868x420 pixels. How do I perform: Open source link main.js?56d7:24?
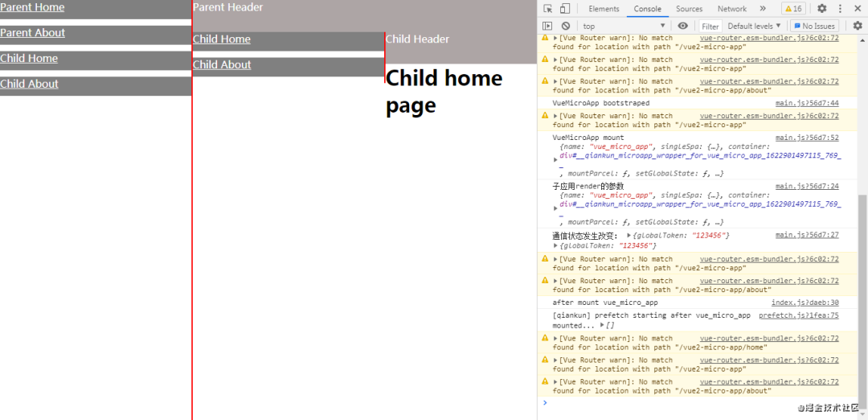point(807,186)
